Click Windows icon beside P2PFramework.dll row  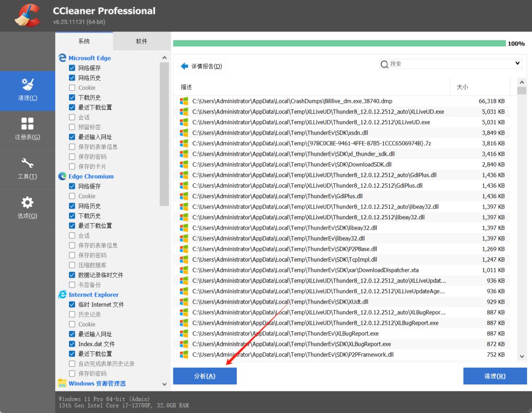184,355
